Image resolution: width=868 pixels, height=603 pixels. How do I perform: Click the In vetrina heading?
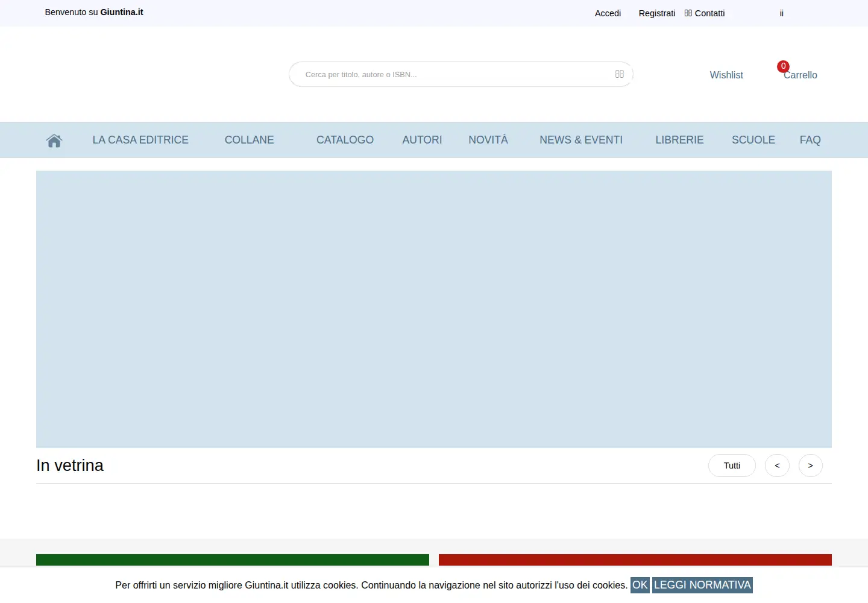[x=70, y=466]
